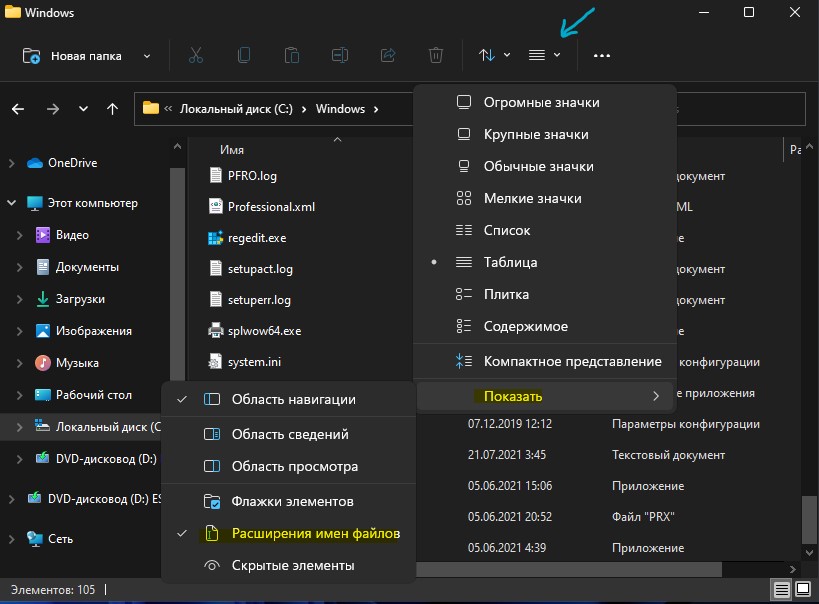Click the splwow64.exe printer icon
This screenshot has height=604, width=819.
click(215, 331)
